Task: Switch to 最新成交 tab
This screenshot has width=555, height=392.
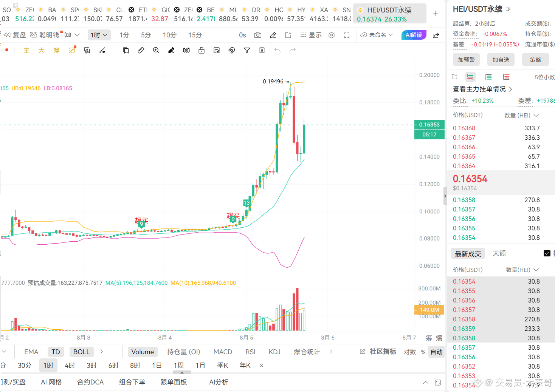Action: [x=468, y=254]
